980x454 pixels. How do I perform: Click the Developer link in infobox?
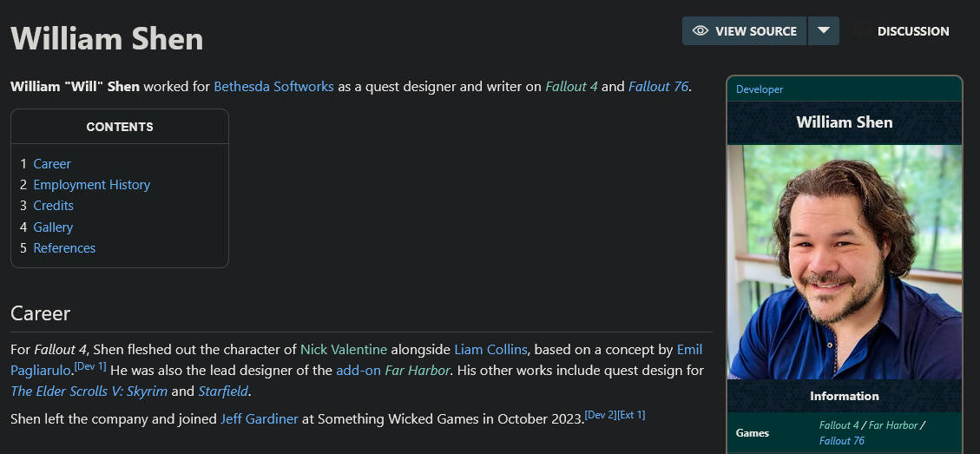[x=760, y=89]
